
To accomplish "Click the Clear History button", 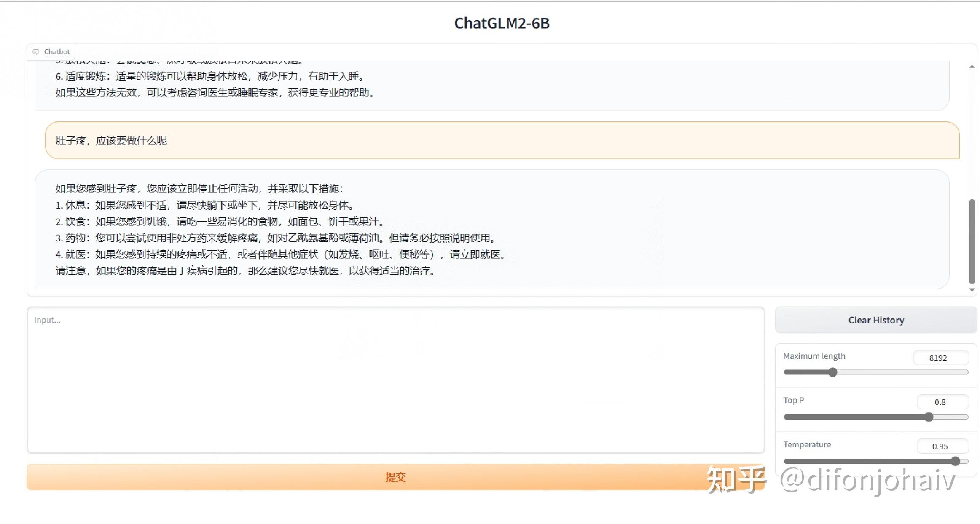I will [876, 320].
